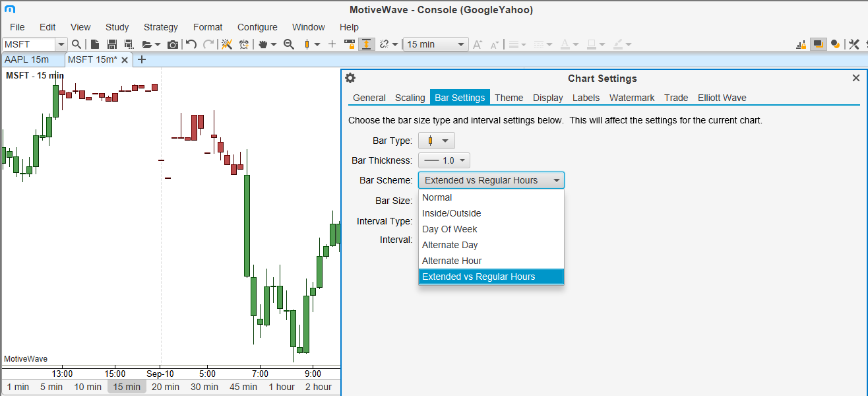Toggle the highlighted auto-scale toolbar button
868x396 pixels.
pos(366,44)
